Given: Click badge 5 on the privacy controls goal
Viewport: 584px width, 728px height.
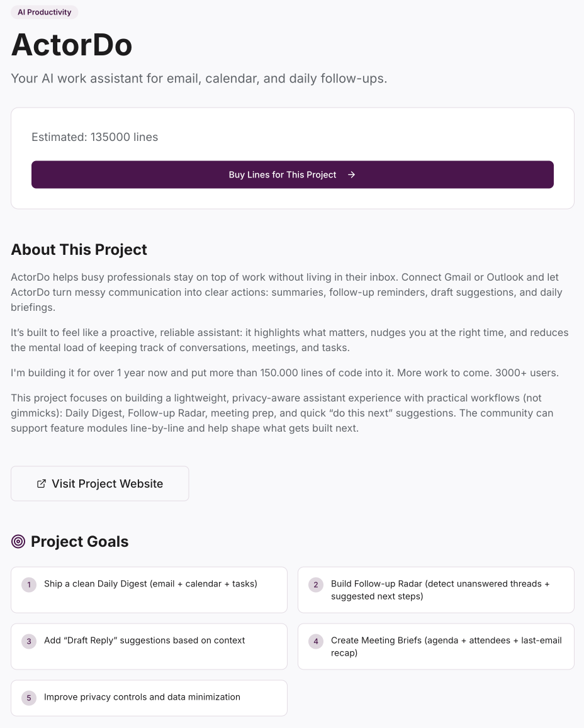Looking at the screenshot, I should (x=29, y=698).
